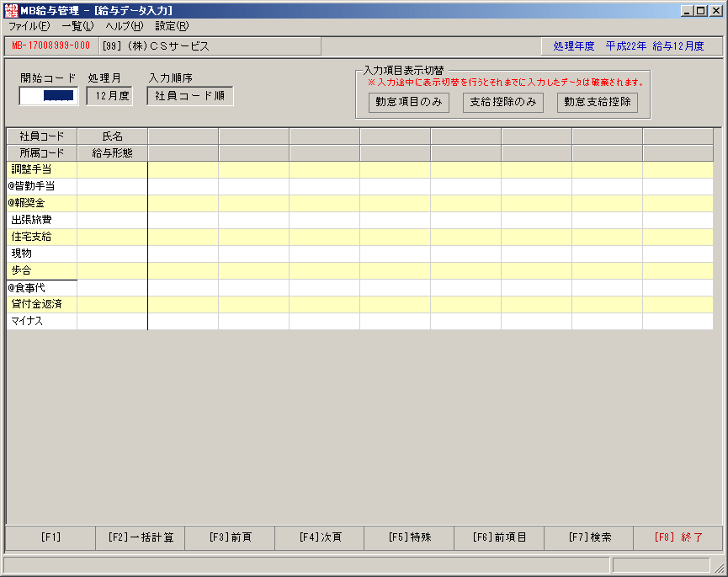Screen dimensions: 728x577
Task: Select the 現物 row label
Action: 42,254
